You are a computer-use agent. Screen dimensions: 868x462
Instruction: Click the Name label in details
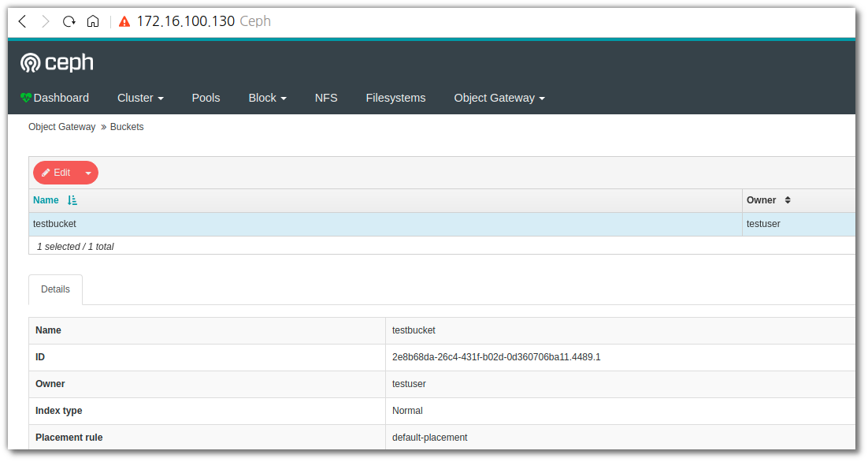coord(48,330)
